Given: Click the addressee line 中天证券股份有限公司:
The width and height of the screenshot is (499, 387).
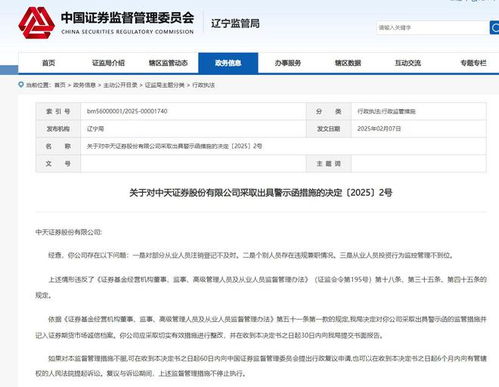Looking at the screenshot, I should (69, 232).
